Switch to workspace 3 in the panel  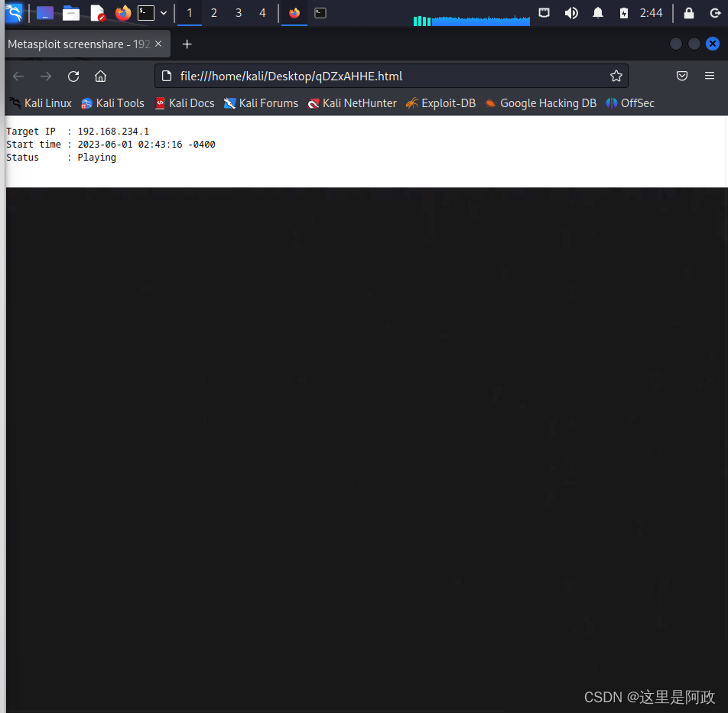(x=238, y=13)
